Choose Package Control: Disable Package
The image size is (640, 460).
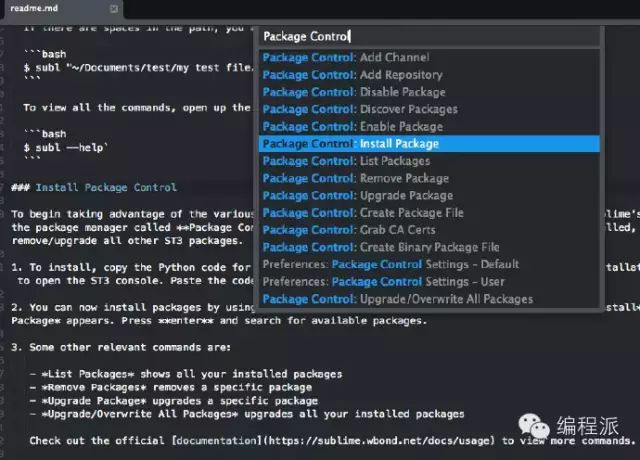[x=429, y=92]
